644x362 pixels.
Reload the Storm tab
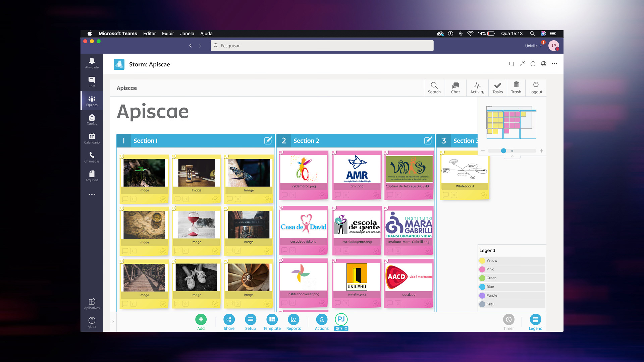533,64
